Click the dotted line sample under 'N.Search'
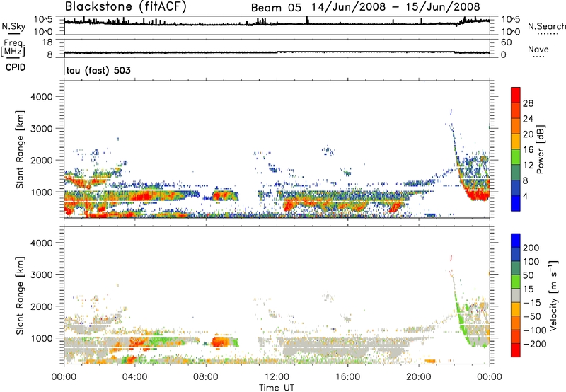This screenshot has height=392, width=566. 547,33
